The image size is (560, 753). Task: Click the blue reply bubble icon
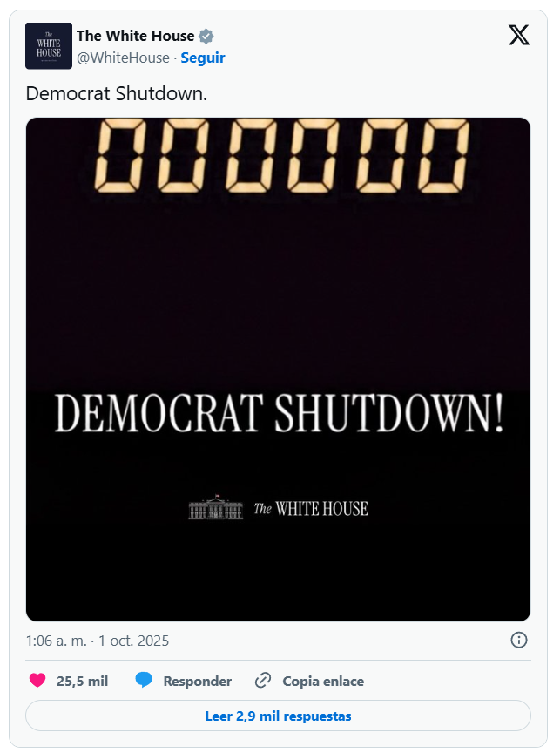(x=145, y=681)
